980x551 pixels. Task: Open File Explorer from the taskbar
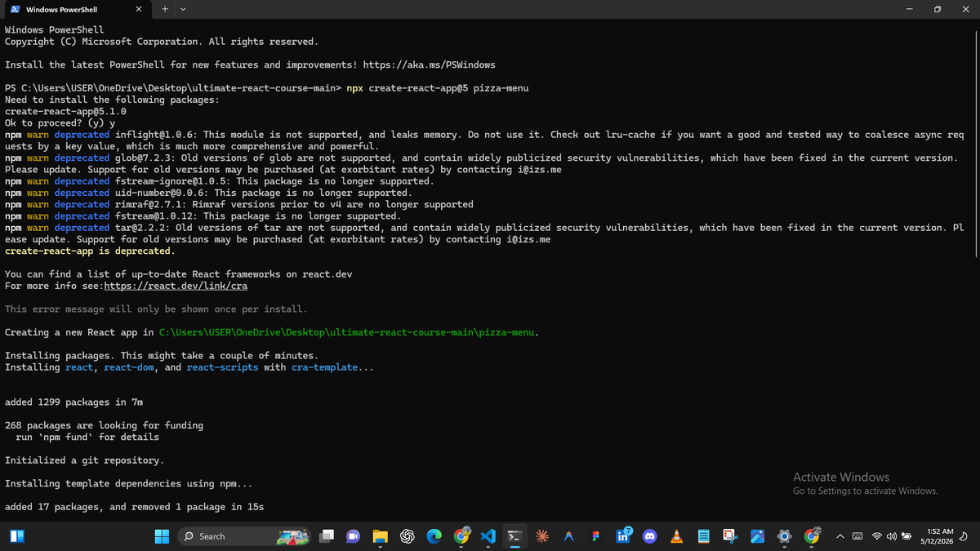[x=381, y=536]
